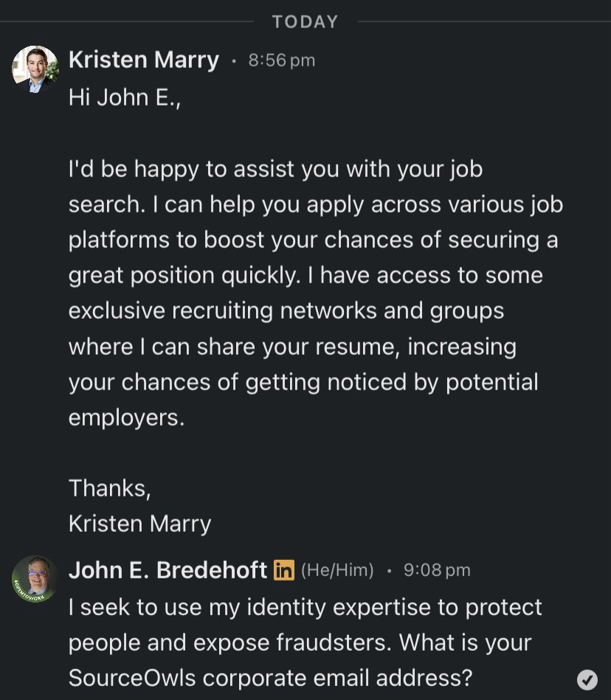
Task: Click the 8:56 pm timestamp
Action: tap(282, 60)
